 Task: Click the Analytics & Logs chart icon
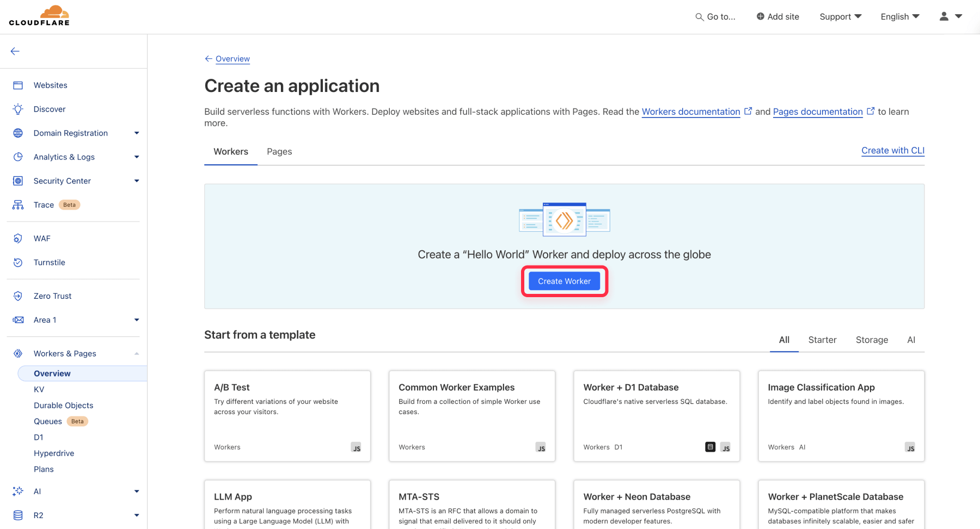(x=18, y=157)
